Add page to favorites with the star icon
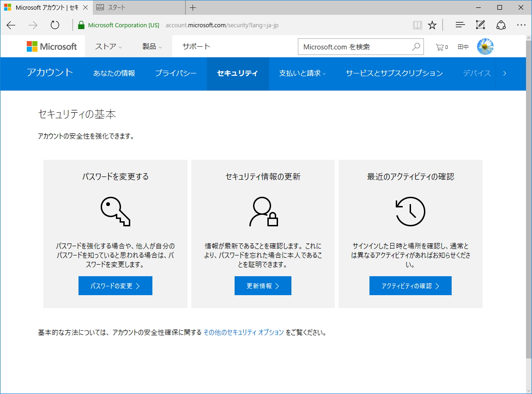 pos(432,24)
